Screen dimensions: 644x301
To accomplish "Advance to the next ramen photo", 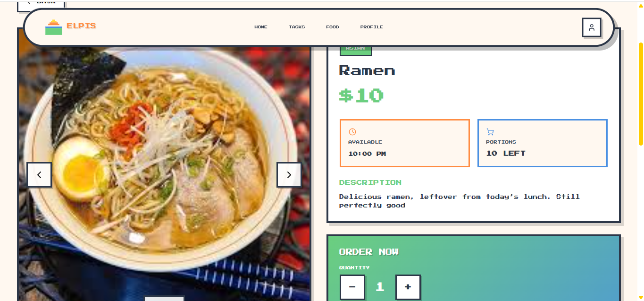I will pyautogui.click(x=289, y=175).
